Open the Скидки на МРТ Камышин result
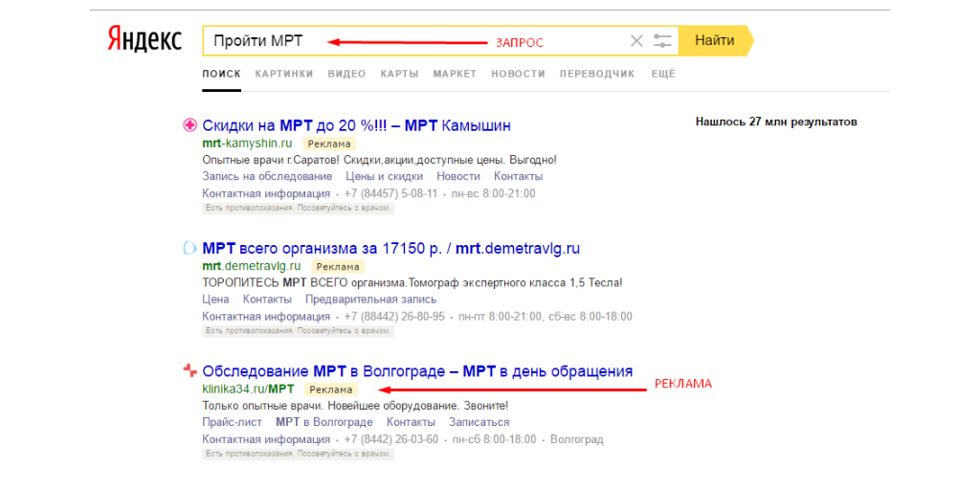980x490 pixels. [x=356, y=125]
